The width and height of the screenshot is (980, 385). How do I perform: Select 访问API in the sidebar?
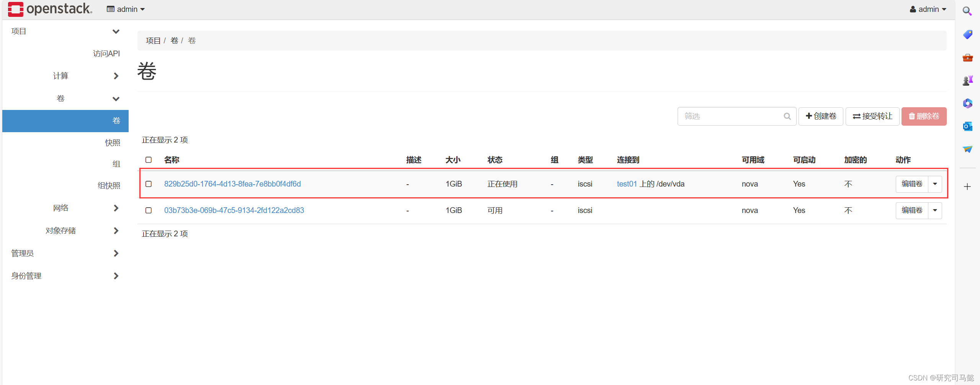[x=106, y=54]
